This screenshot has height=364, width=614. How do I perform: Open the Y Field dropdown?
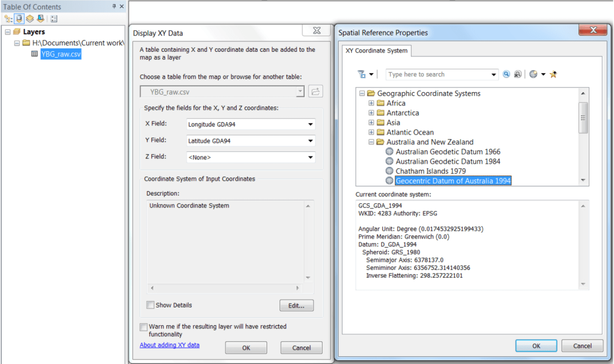tap(310, 141)
